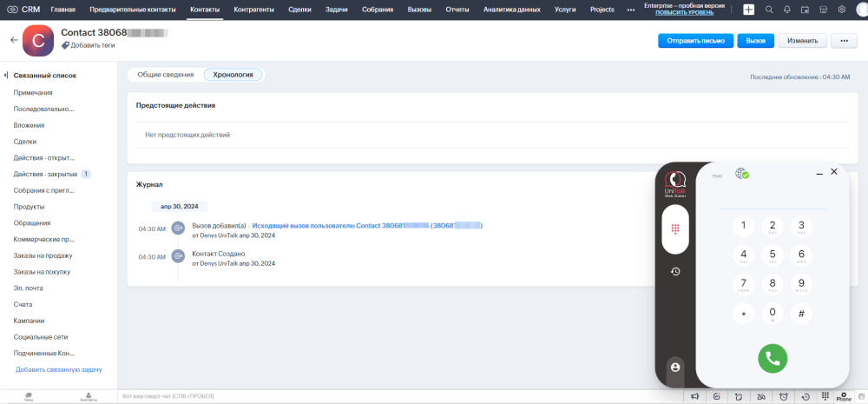Collapse the Связанный список sidebar

[6, 76]
